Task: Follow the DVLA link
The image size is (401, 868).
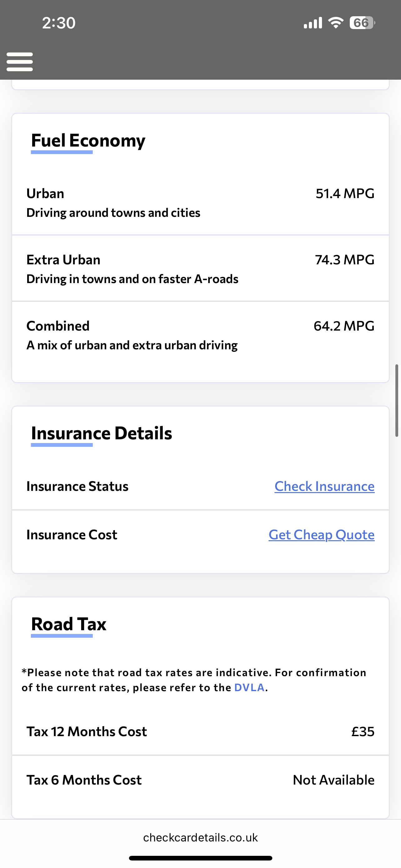Action: [x=249, y=688]
